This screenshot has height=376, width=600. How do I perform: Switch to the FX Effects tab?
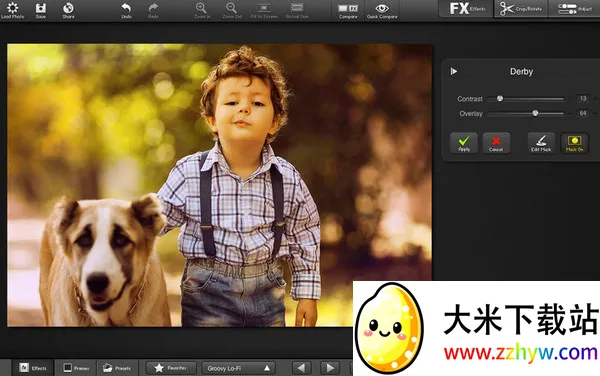[467, 8]
